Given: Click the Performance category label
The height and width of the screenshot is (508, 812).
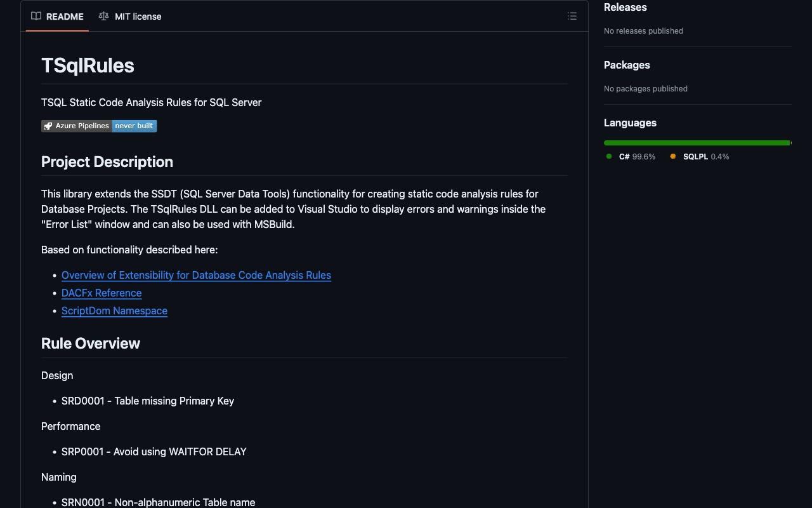Looking at the screenshot, I should pyautogui.click(x=71, y=426).
